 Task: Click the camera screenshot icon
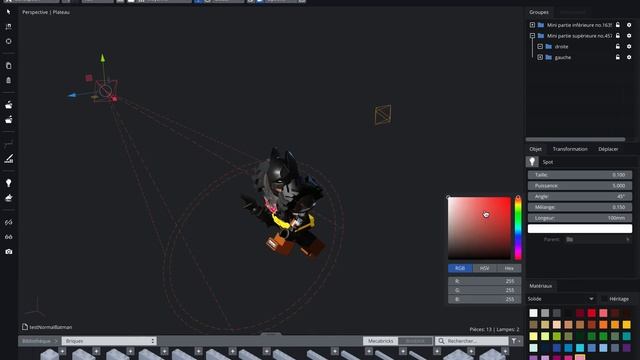pyautogui.click(x=8, y=251)
